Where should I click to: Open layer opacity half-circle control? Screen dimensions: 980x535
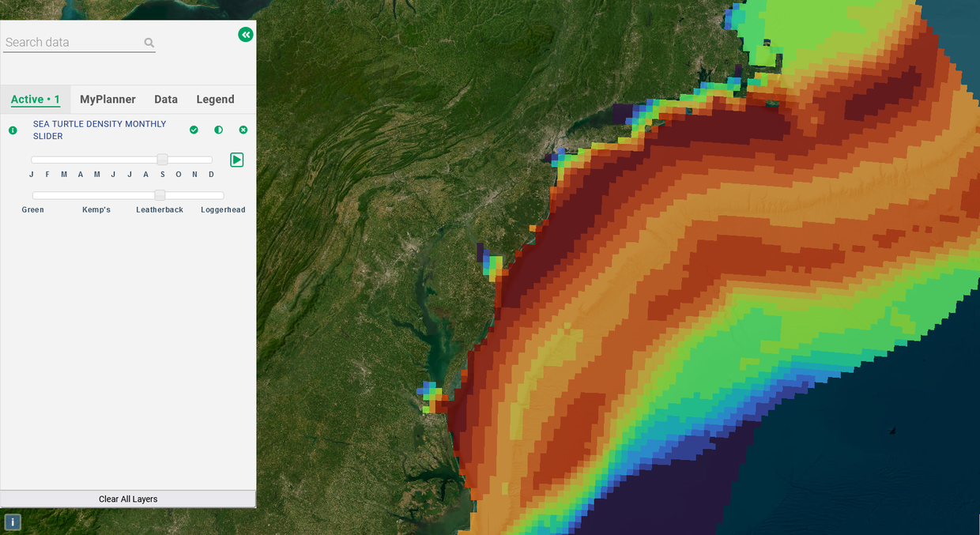point(219,130)
